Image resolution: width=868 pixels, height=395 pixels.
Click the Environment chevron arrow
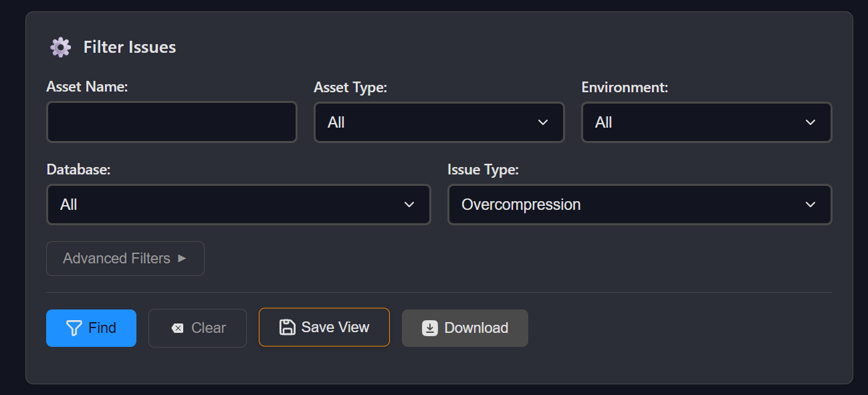tap(810, 122)
